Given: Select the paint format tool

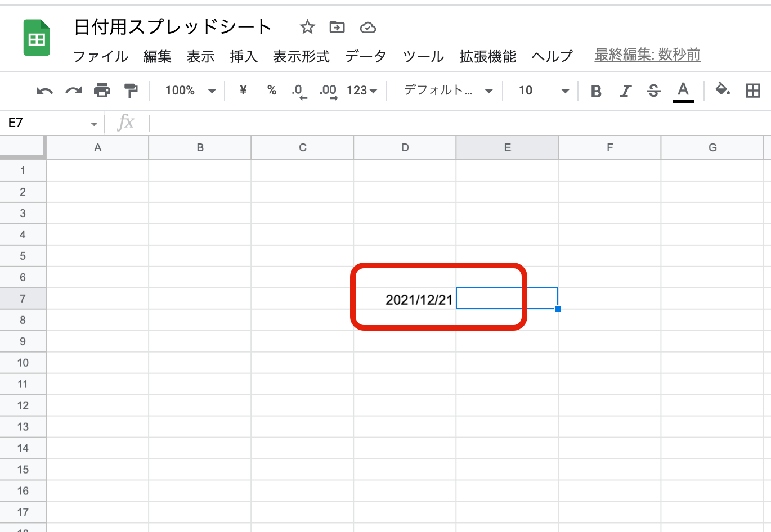Looking at the screenshot, I should [x=131, y=91].
